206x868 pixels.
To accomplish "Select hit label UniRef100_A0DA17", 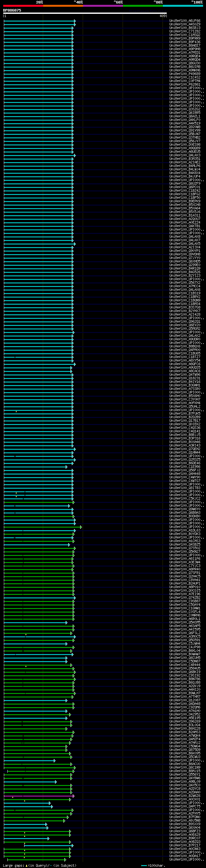I will [x=185, y=856].
